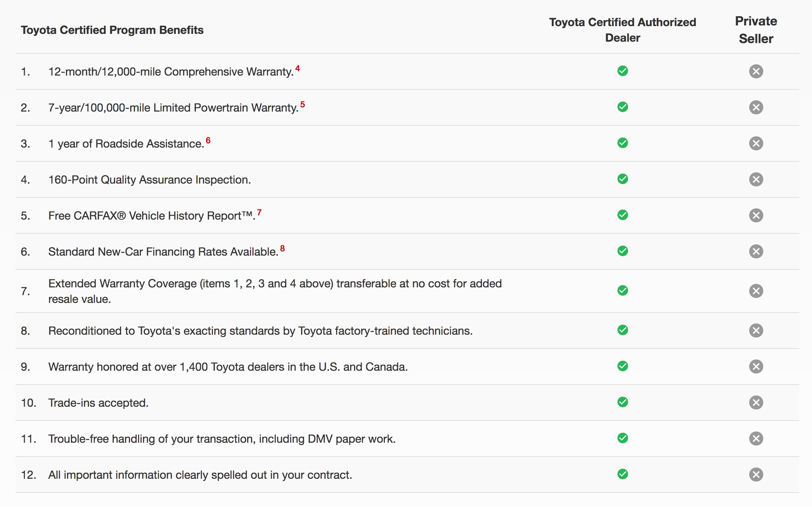Click green checkmark for Roadside Assistance row
Viewport: 812px width, 507px height.
coord(623,143)
